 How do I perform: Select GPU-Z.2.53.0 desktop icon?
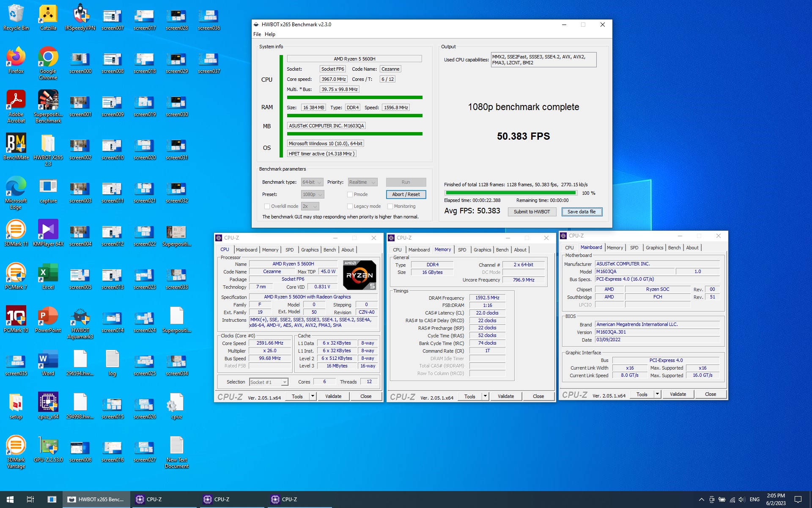click(48, 450)
